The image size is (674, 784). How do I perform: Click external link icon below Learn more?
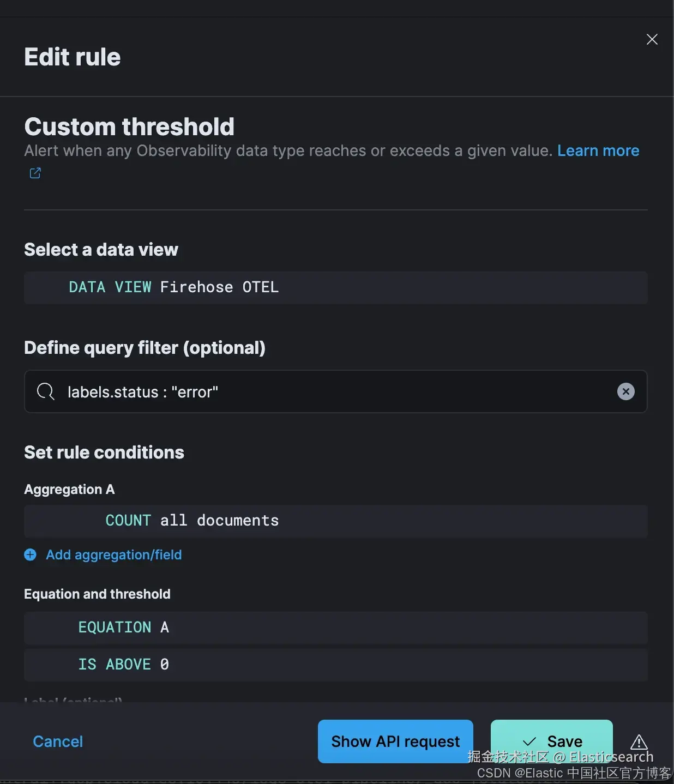35,173
